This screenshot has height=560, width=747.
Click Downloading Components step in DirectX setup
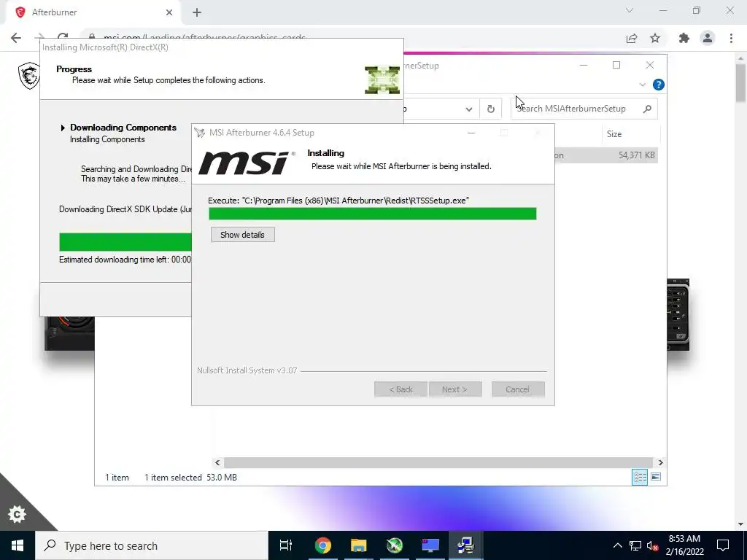pos(123,127)
